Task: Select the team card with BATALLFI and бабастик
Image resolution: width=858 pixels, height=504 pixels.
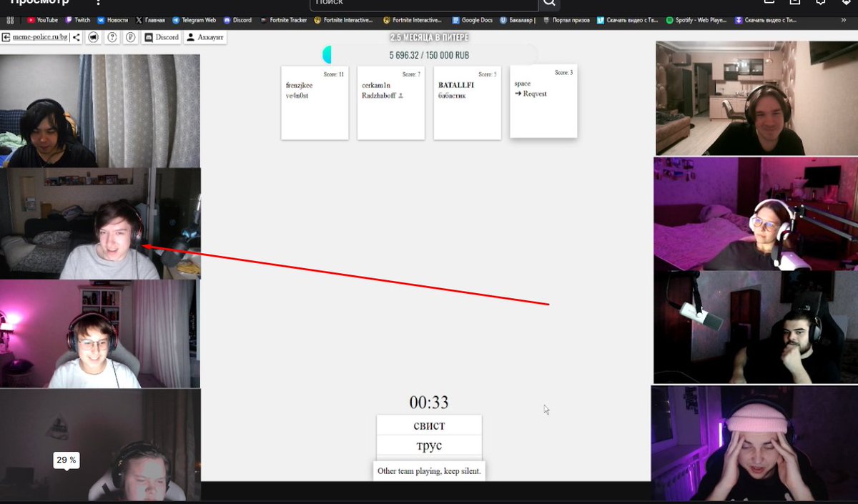Action: click(x=467, y=102)
